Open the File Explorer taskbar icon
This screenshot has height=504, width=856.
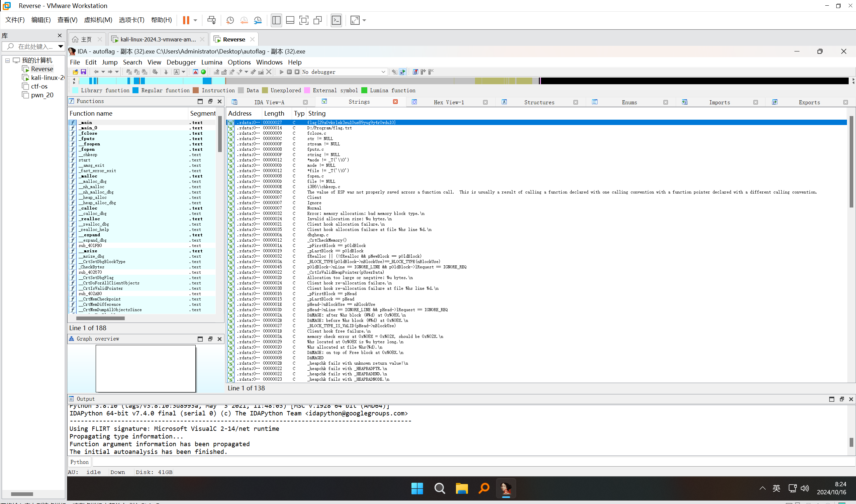pyautogui.click(x=462, y=488)
